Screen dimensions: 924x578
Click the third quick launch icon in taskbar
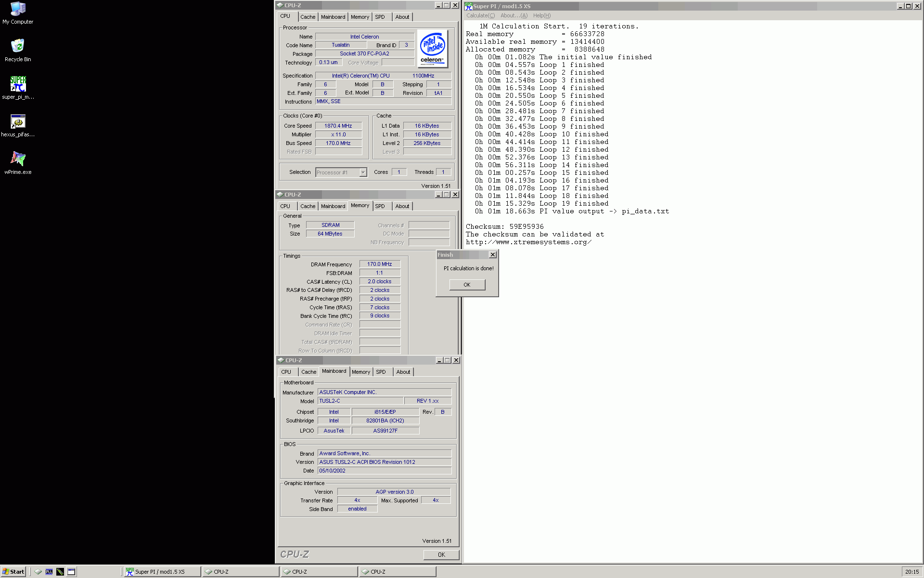[x=60, y=572]
